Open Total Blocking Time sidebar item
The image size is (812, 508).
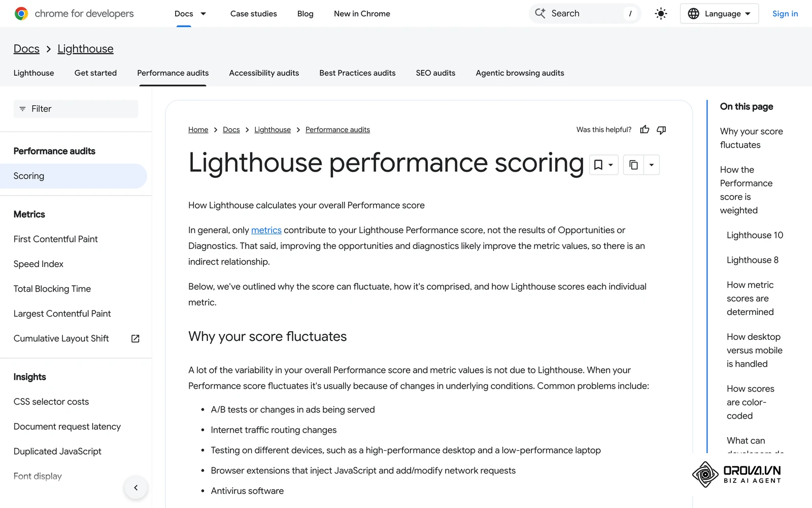52,289
